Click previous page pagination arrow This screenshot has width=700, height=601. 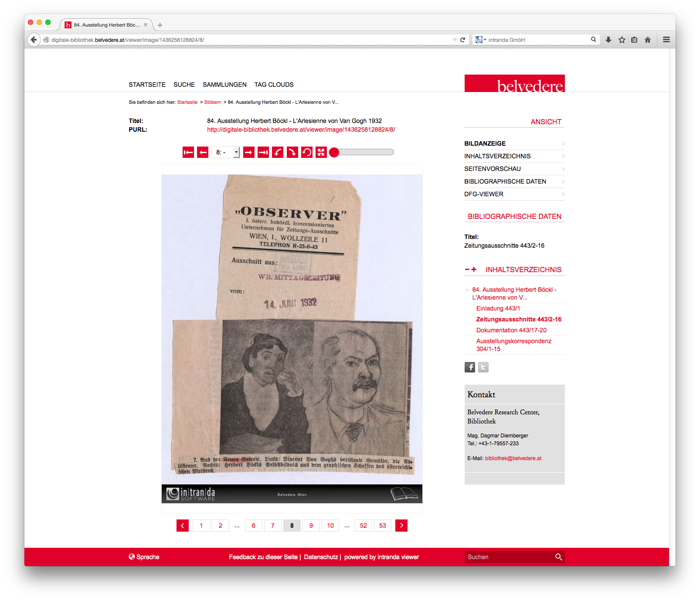click(183, 526)
